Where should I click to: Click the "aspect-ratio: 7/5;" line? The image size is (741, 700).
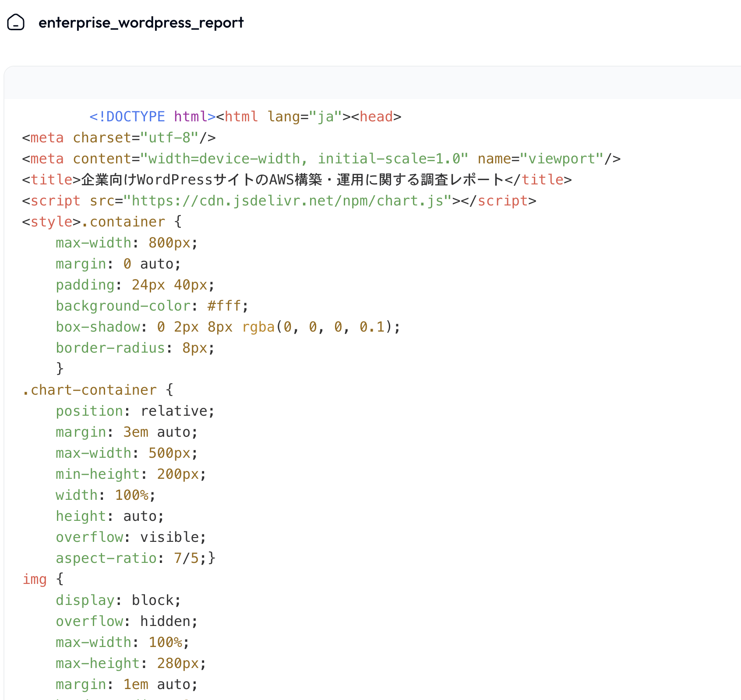tap(136, 558)
